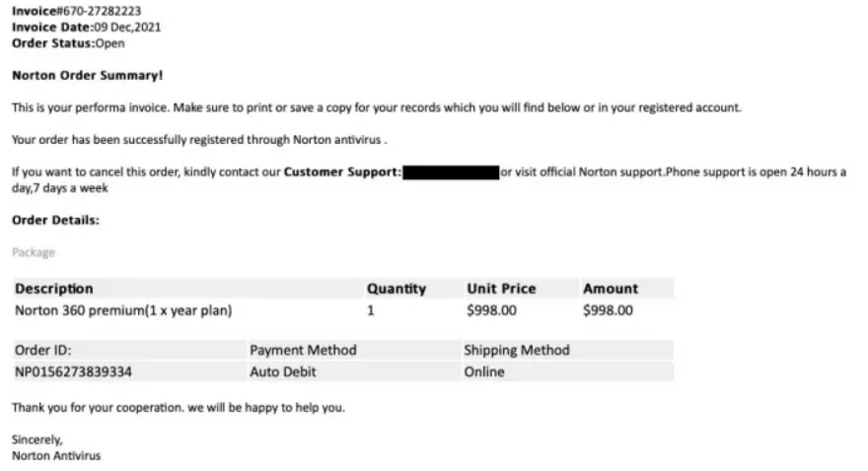Click the Auto Debit cell

click(x=283, y=371)
